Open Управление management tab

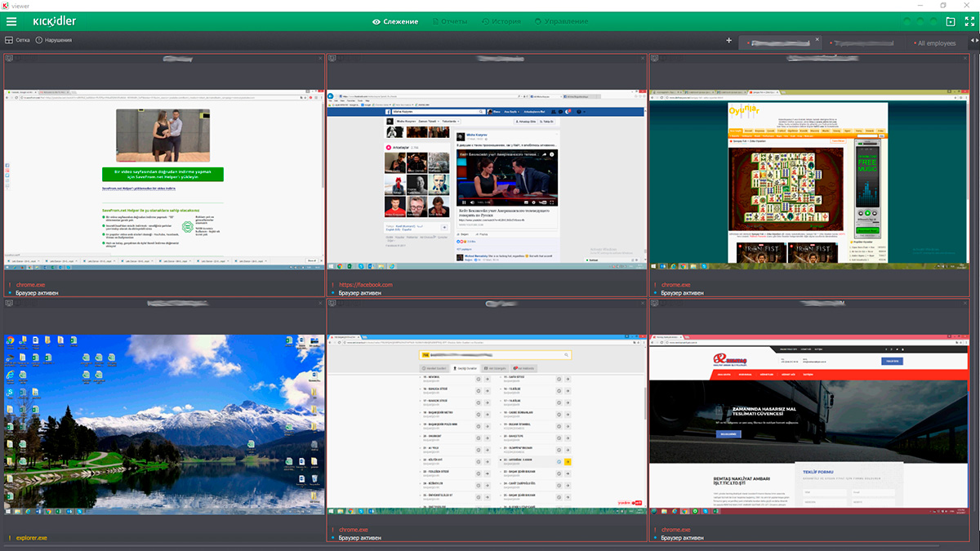pos(560,21)
